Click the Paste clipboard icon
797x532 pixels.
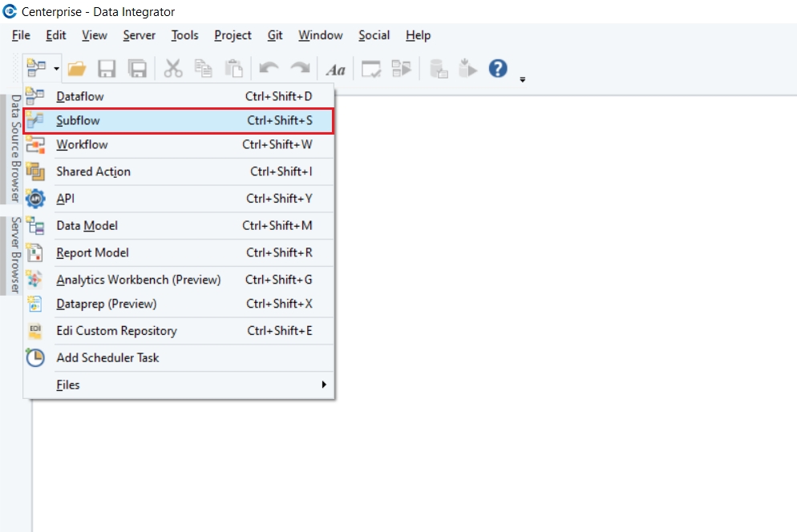[x=233, y=69]
